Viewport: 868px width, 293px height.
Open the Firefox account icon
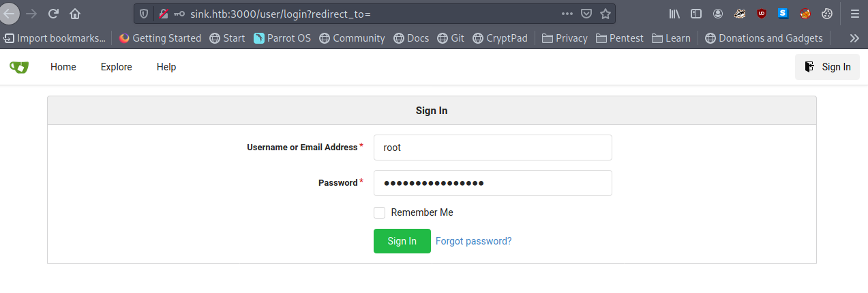(718, 14)
